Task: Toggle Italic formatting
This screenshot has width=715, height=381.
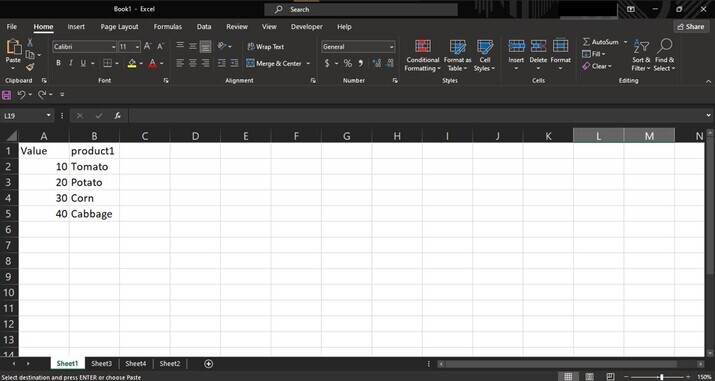Action: (x=71, y=63)
